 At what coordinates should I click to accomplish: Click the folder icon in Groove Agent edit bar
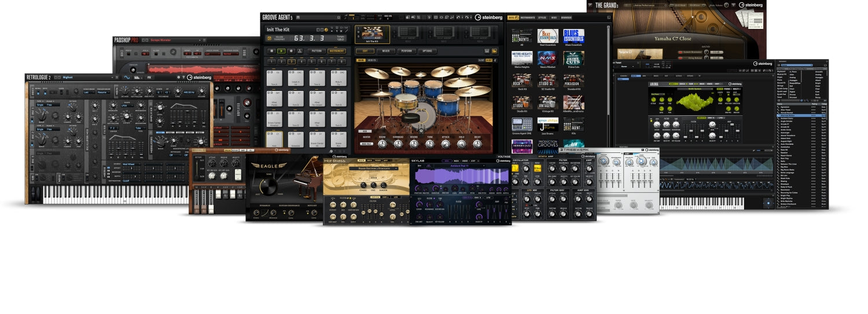495,51
